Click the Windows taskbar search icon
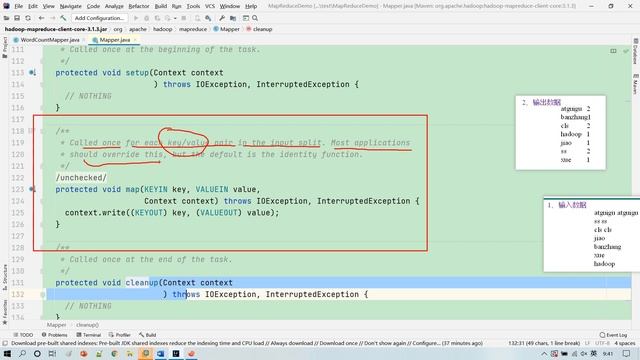640x360 pixels. click(x=22, y=353)
